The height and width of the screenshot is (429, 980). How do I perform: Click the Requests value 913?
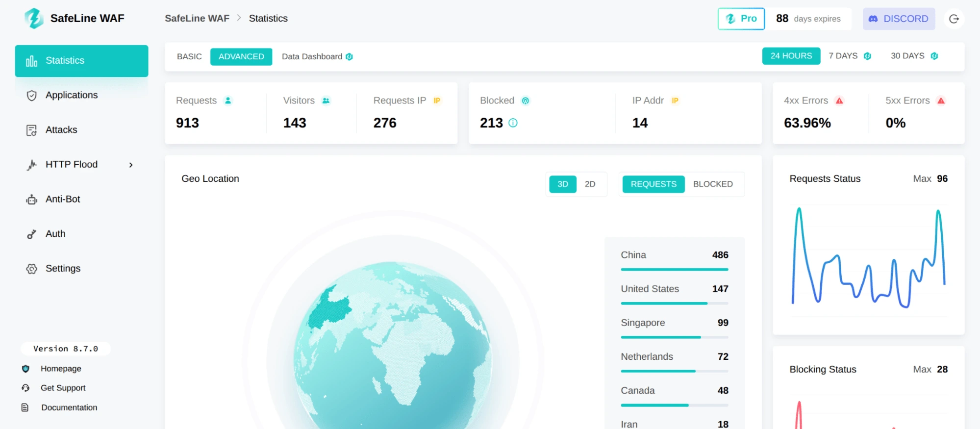(187, 123)
